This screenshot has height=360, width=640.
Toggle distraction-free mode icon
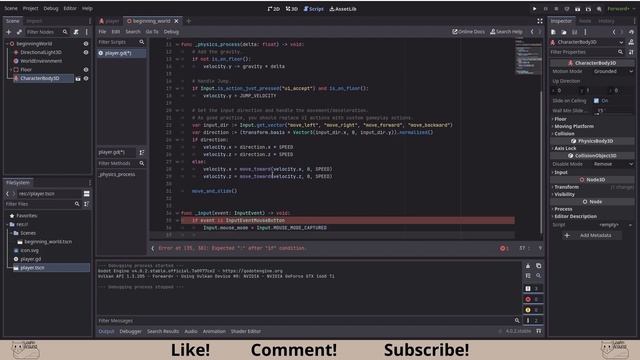tap(540, 21)
